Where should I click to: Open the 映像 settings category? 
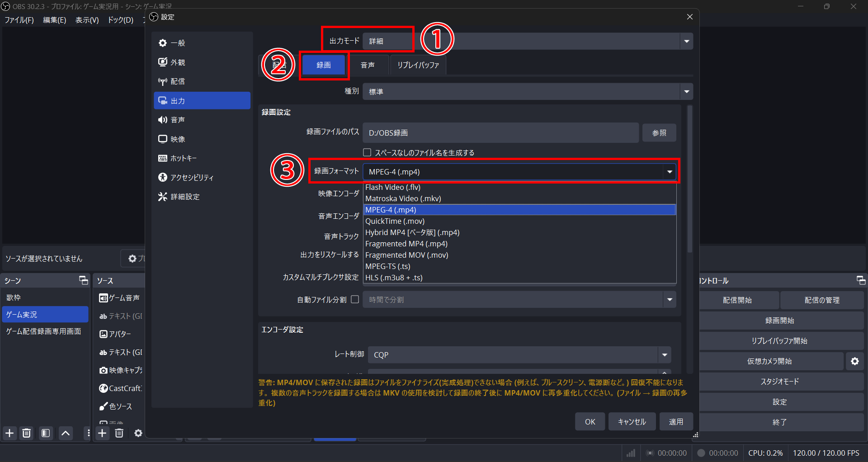(x=202, y=139)
